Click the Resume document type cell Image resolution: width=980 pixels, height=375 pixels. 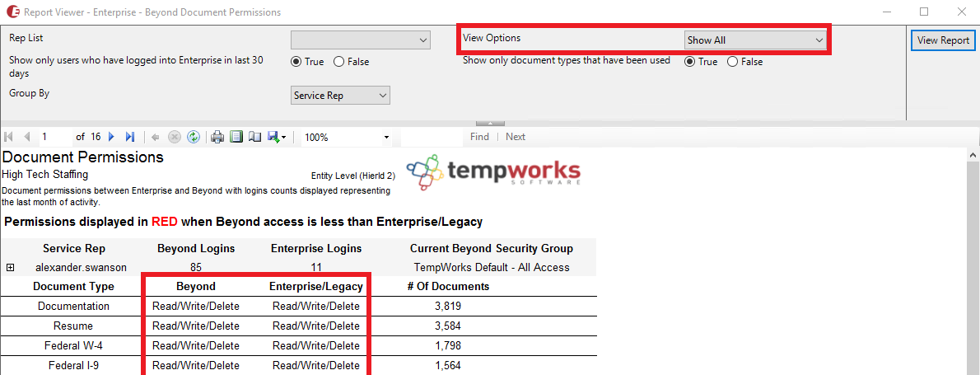73,326
